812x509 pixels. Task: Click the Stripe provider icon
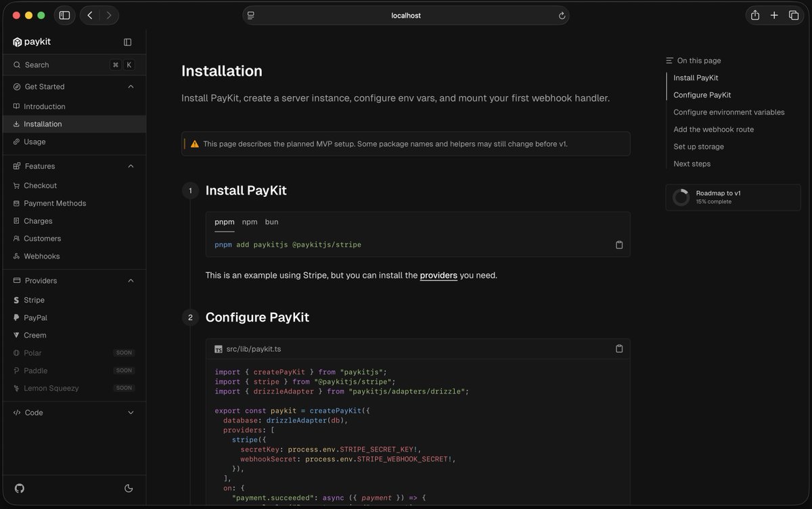point(17,300)
